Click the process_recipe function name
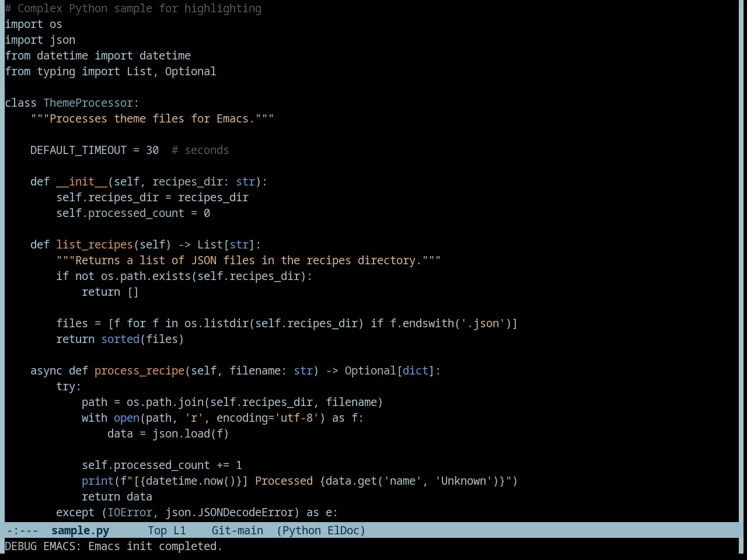747x560 pixels. pyautogui.click(x=139, y=370)
